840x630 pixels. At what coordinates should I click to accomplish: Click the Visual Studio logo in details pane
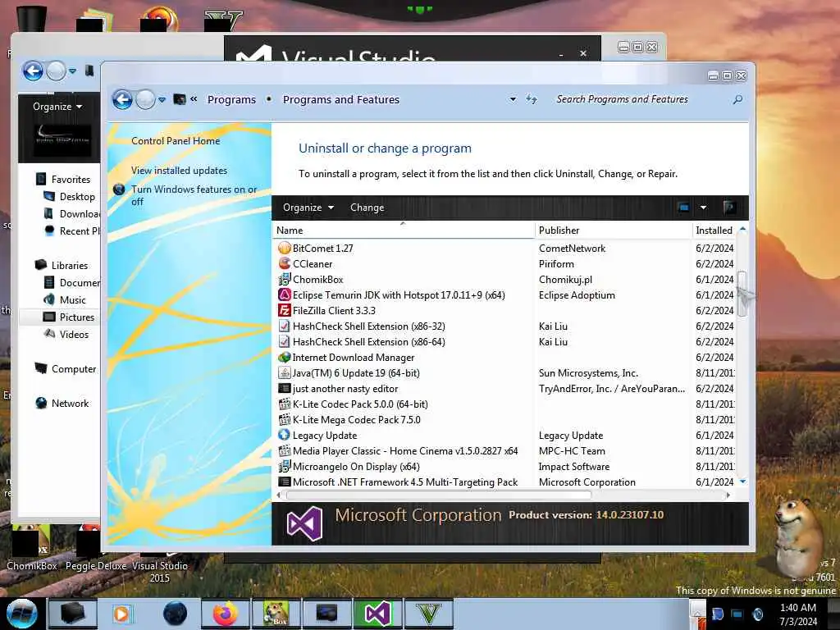click(304, 523)
